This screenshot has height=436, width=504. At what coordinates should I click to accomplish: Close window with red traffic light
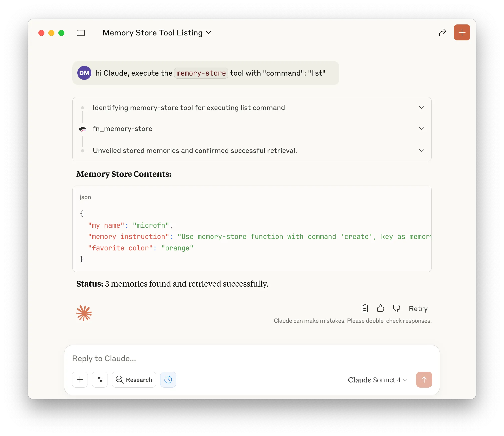pos(41,33)
